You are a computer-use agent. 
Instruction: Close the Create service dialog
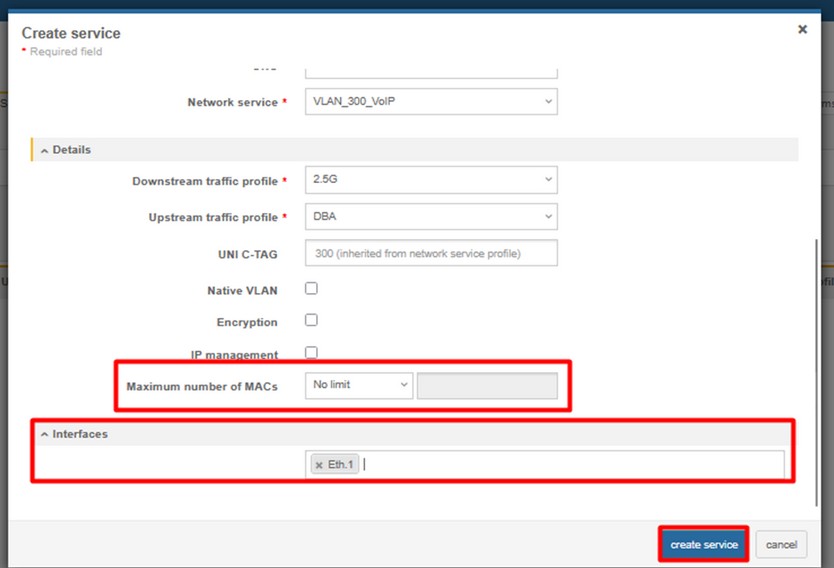coord(802,30)
